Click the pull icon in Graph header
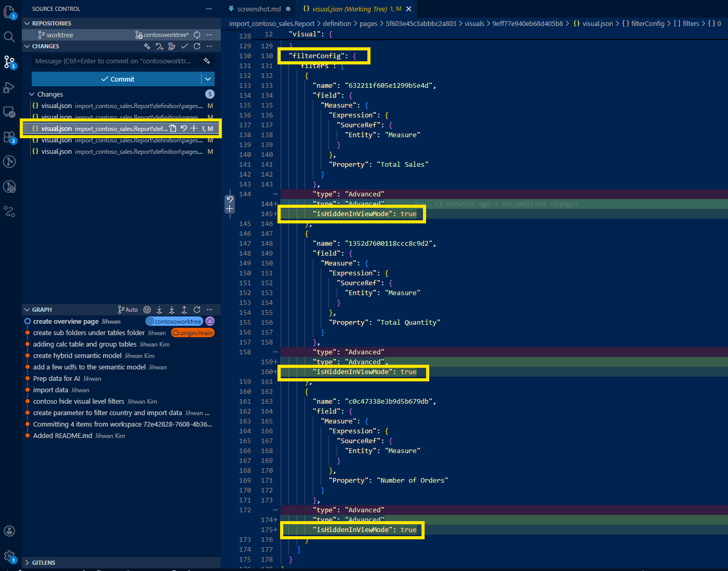Viewport: 728px width, 571px height. pos(172,310)
